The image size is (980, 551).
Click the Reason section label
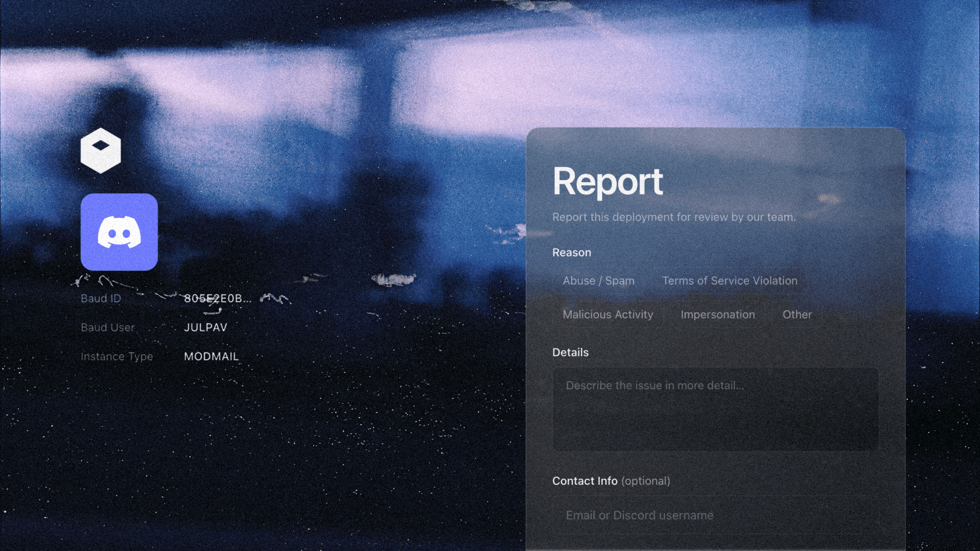[571, 253]
